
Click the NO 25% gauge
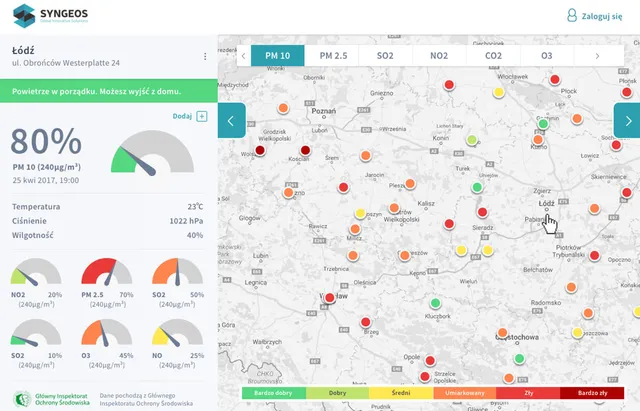[x=177, y=332]
